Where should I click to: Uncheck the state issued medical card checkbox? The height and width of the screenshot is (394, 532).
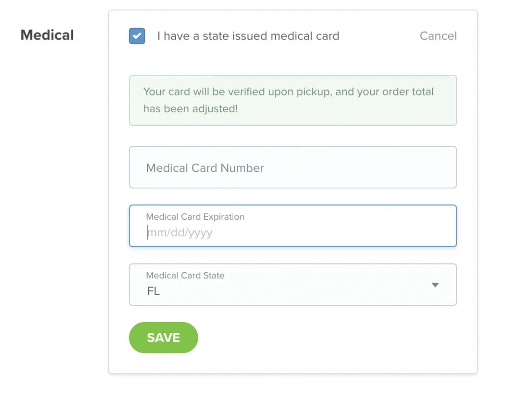(137, 36)
